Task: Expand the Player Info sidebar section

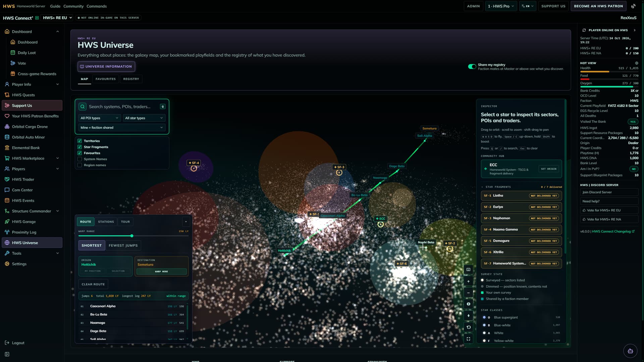Action: tap(32, 84)
